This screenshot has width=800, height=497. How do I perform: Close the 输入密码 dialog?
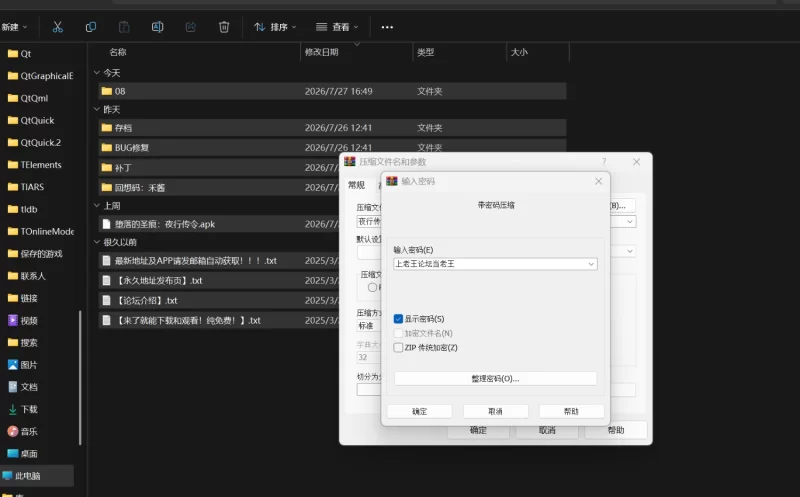598,181
